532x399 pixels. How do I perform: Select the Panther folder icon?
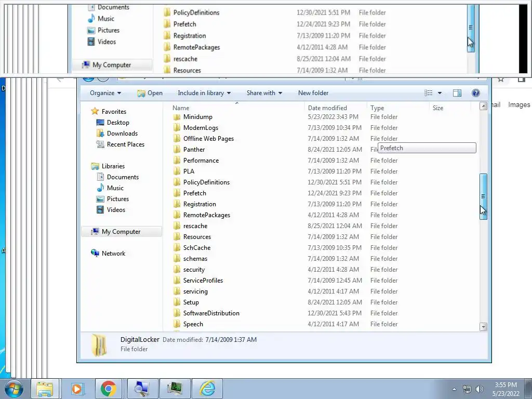coord(177,149)
